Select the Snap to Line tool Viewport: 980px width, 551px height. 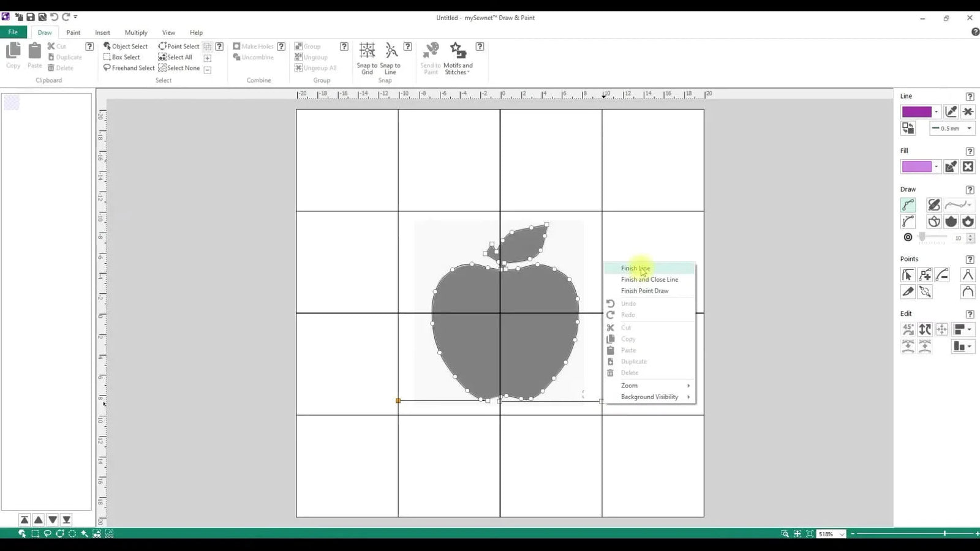tap(390, 58)
